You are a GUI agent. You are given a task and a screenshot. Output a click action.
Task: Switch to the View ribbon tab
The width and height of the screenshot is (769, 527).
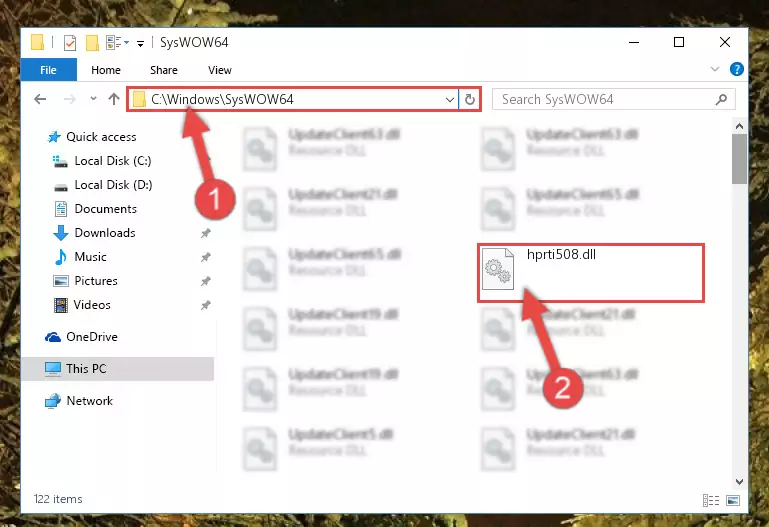tap(220, 70)
